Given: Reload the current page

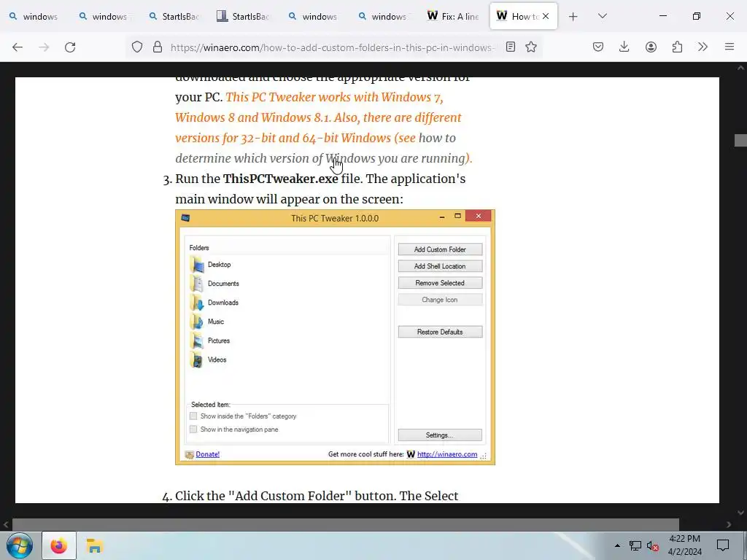Looking at the screenshot, I should click(x=70, y=47).
